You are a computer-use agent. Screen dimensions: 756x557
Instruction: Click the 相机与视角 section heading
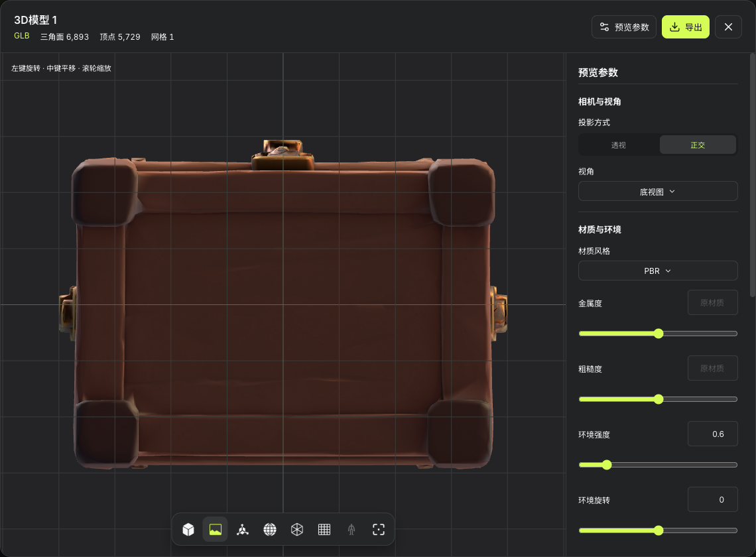click(599, 101)
